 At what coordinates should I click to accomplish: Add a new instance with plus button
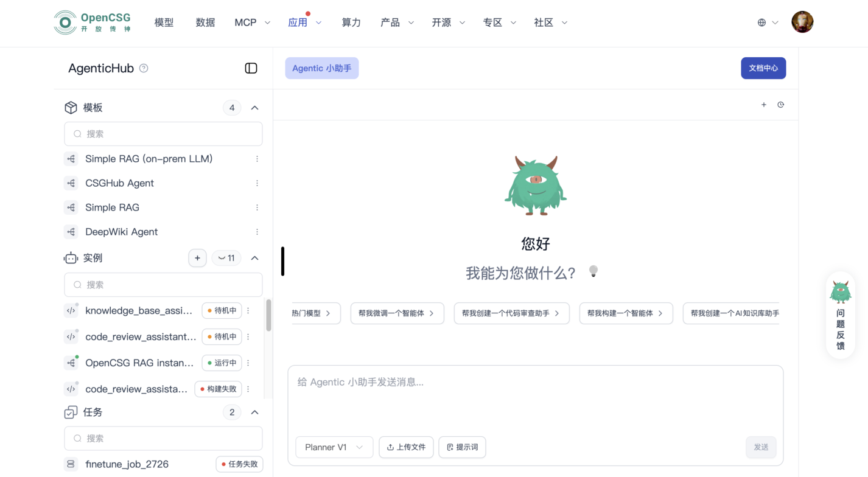click(x=197, y=258)
